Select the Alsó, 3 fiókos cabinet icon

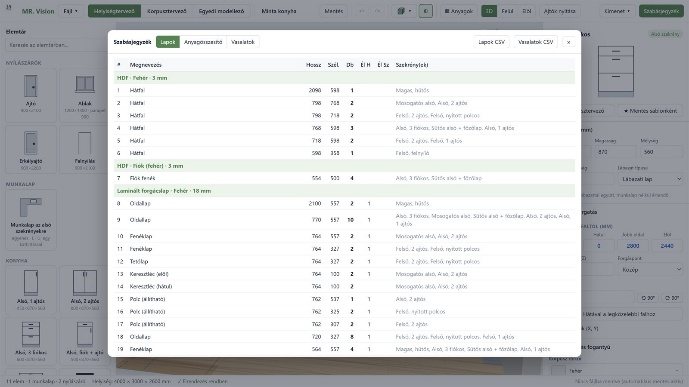[31, 340]
